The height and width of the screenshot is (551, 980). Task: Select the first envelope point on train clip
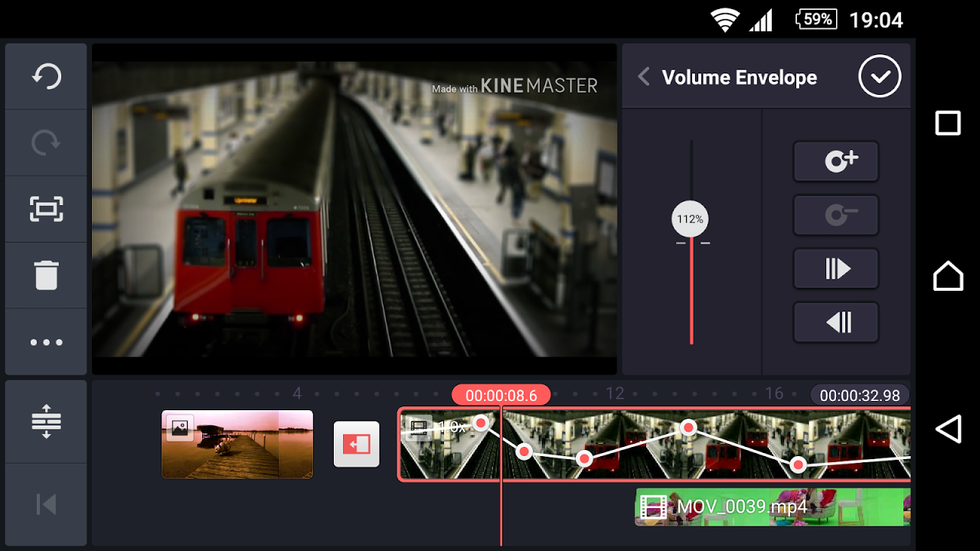tap(481, 422)
